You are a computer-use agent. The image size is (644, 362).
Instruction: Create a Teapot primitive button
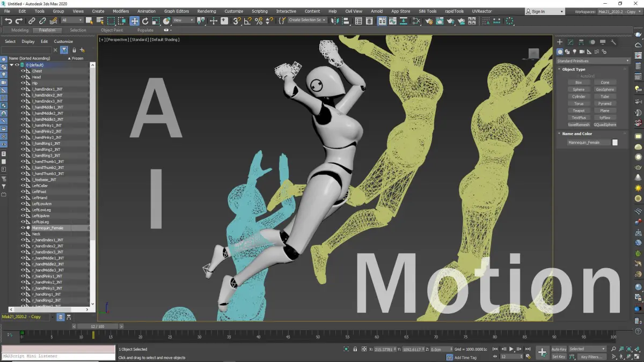[579, 110]
